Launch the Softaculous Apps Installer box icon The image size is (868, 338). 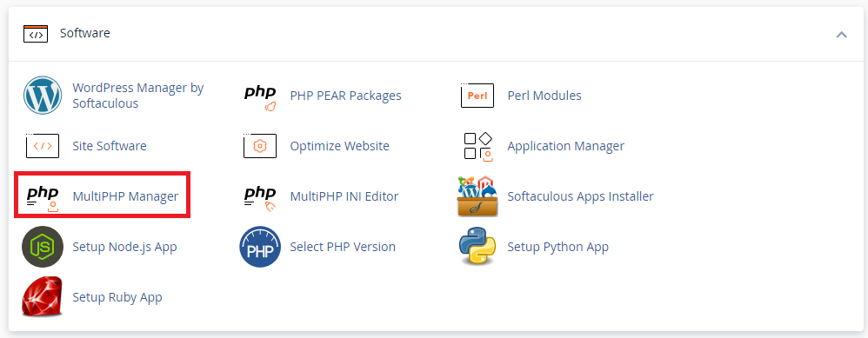click(477, 196)
